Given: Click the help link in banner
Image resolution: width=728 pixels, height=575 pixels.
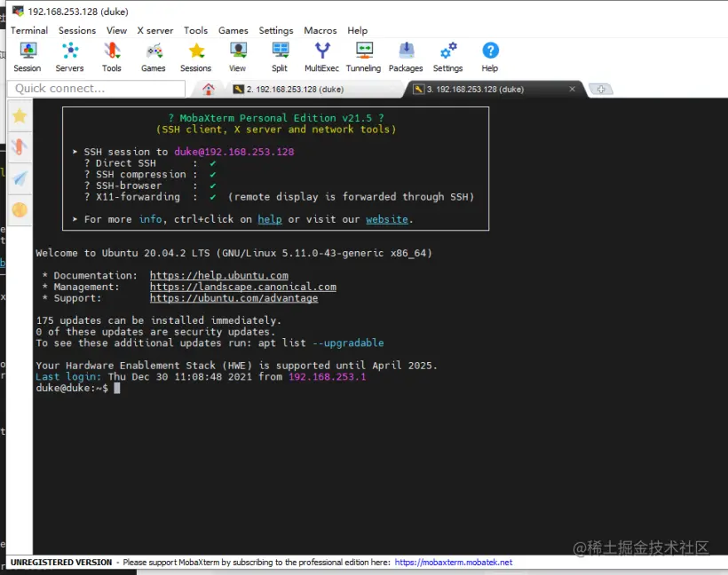Looking at the screenshot, I should 270,219.
